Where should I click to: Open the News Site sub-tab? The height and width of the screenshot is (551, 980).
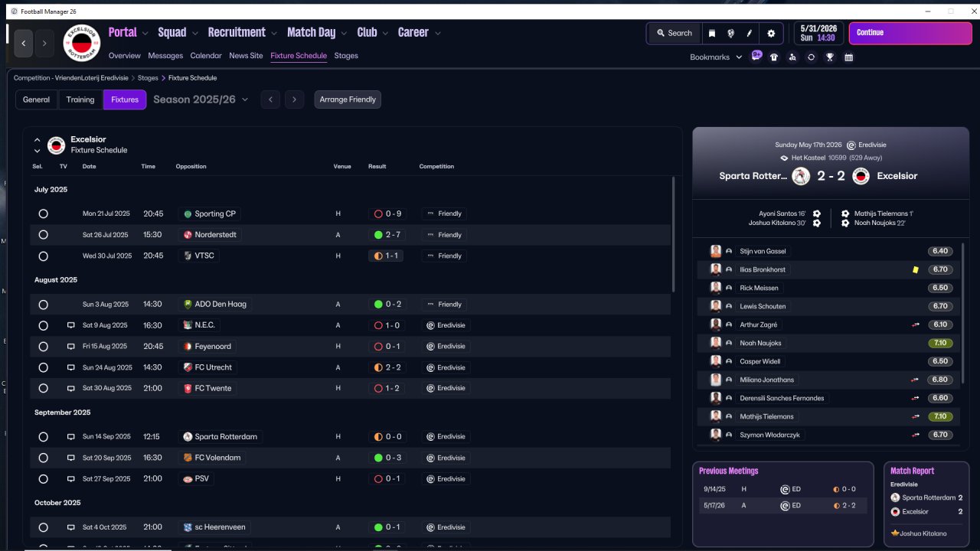(x=246, y=56)
